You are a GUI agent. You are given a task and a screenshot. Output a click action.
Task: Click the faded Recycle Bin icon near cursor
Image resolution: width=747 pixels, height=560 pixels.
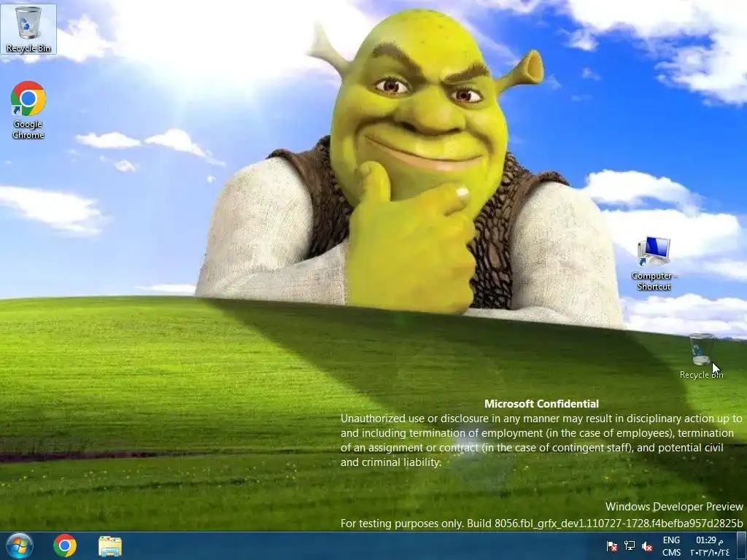coord(701,356)
